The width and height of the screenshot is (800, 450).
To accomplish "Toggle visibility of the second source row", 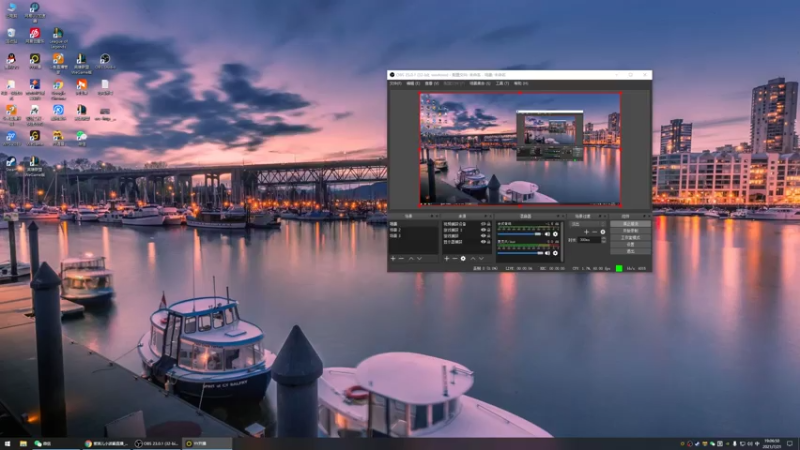I will click(484, 230).
